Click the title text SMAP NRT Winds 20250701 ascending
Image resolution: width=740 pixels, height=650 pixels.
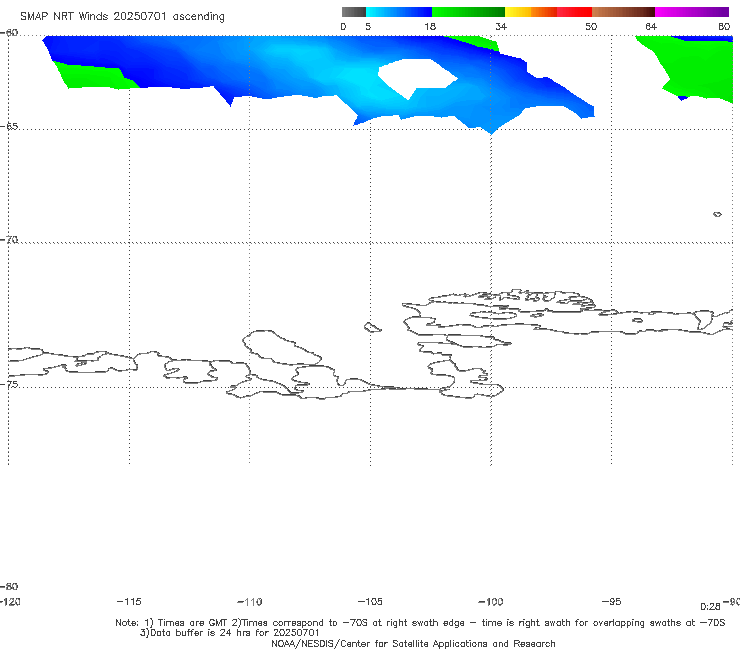coord(122,17)
